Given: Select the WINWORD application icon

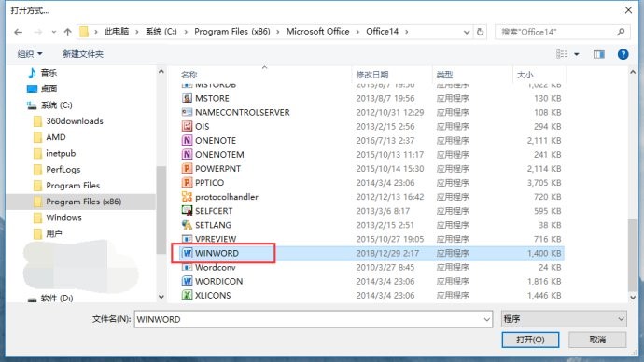Looking at the screenshot, I should [187, 253].
